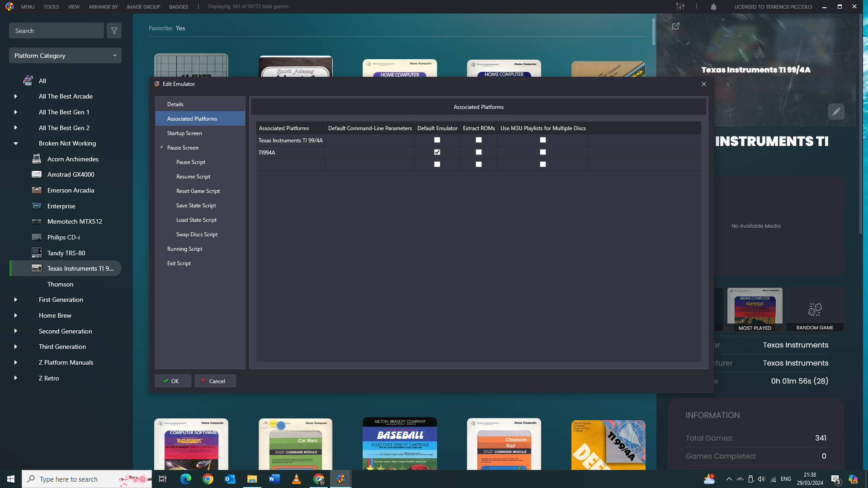
Task: Open Windows Start menu
Action: [11, 479]
